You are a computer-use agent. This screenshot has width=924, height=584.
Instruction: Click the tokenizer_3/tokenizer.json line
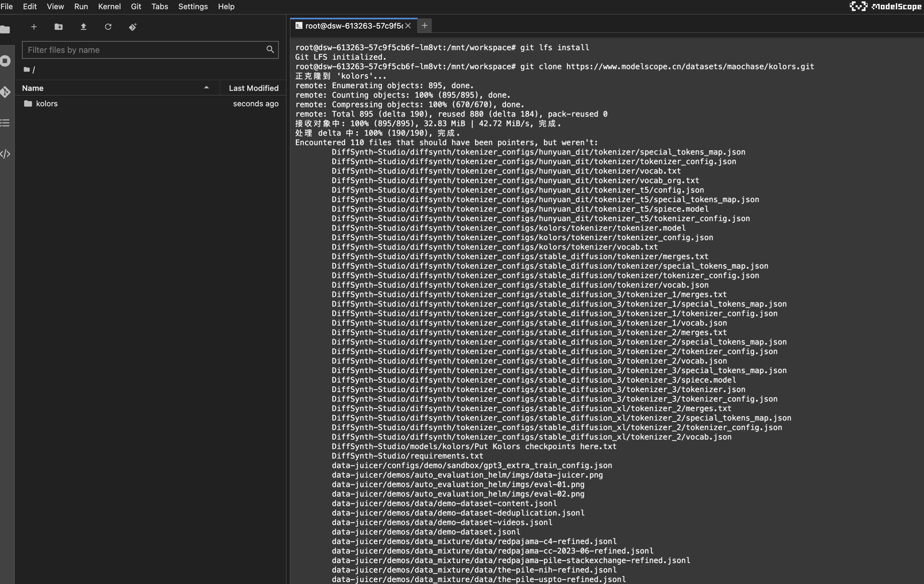pos(539,389)
